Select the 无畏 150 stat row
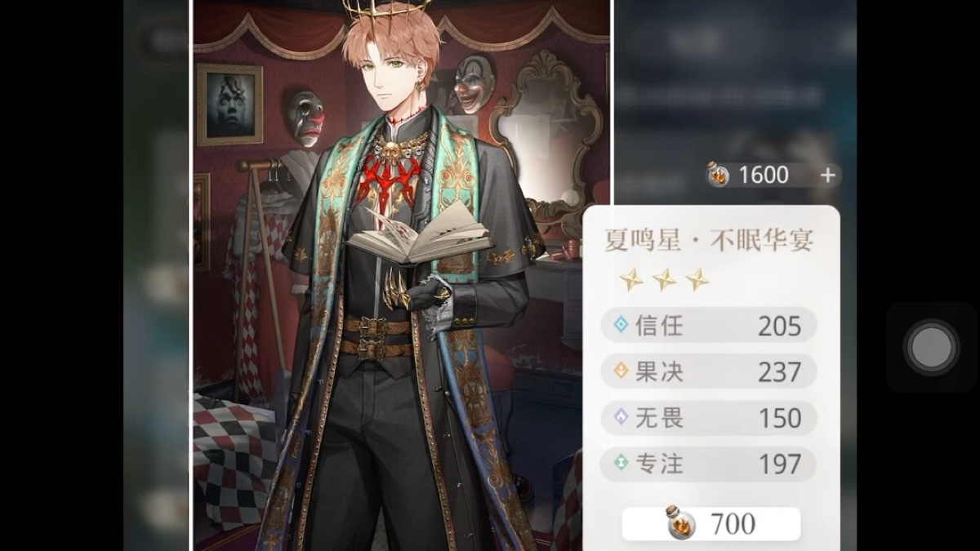980x551 pixels. coord(709,418)
